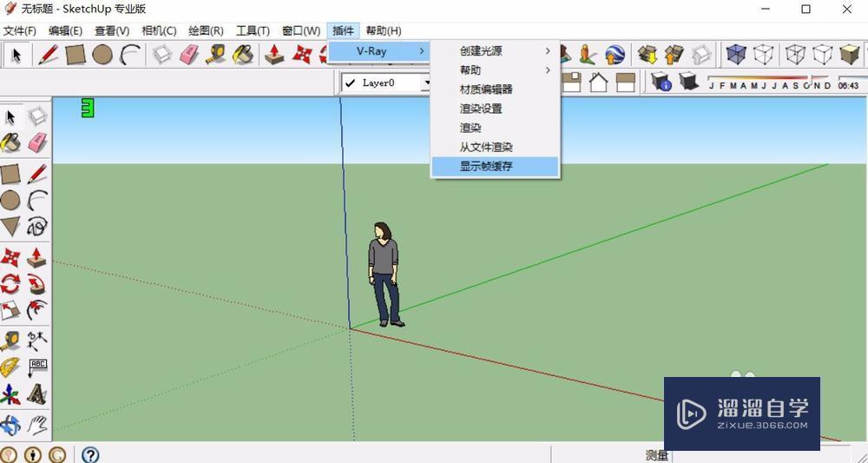Open Shadow Settings cube with info badge
Viewport: 868px width, 463px height.
(661, 82)
